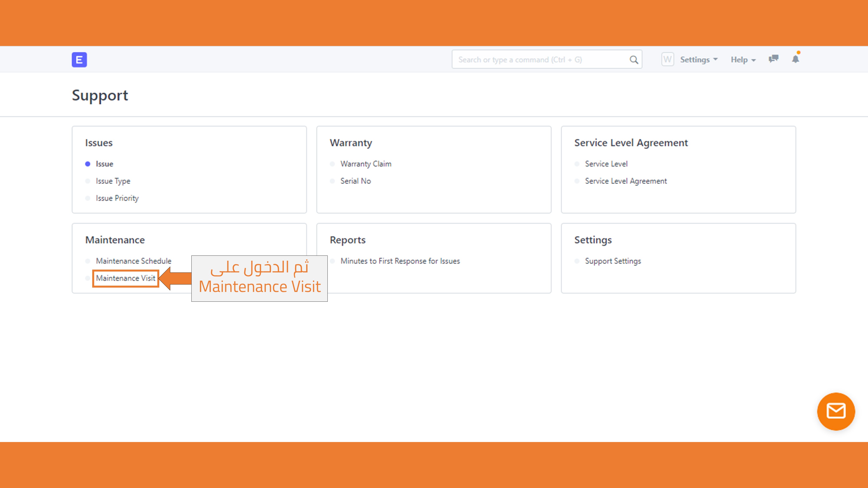The width and height of the screenshot is (868, 488).
Task: Click the Warranty card heading
Action: coord(351,143)
